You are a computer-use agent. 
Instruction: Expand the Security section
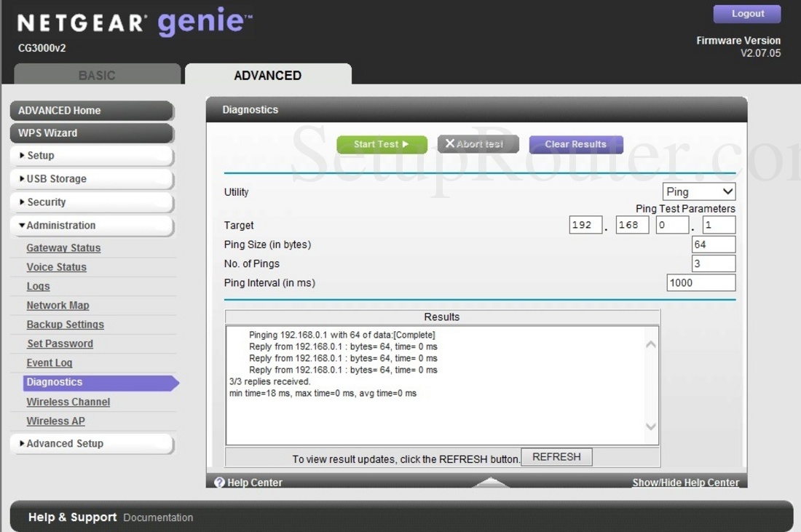(x=91, y=202)
